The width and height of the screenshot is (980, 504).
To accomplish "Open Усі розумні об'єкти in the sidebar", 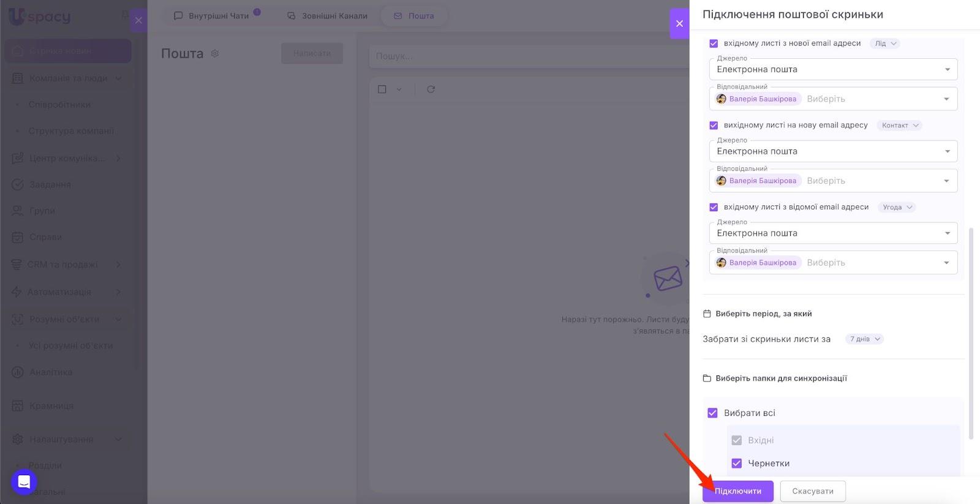I will [70, 346].
